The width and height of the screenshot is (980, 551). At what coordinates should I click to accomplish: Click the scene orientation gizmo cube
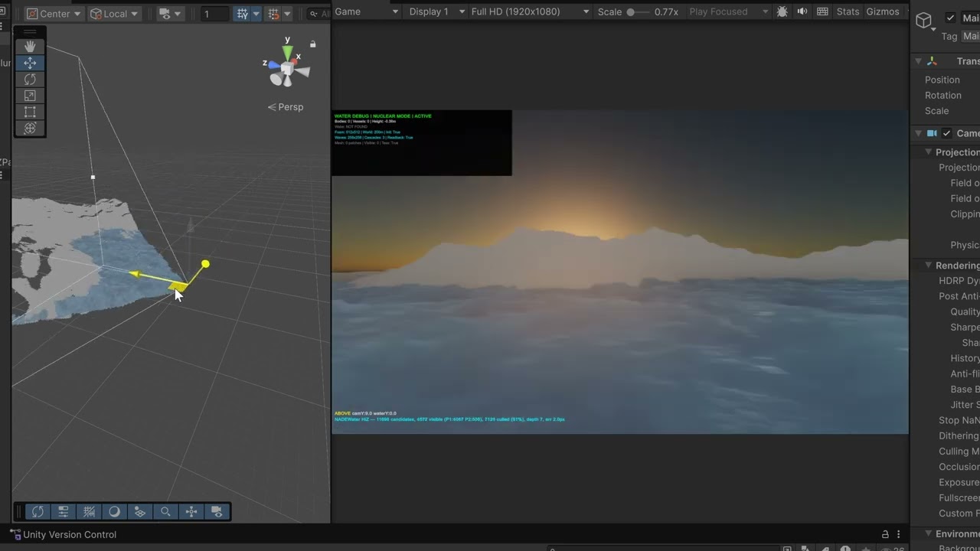pos(287,70)
